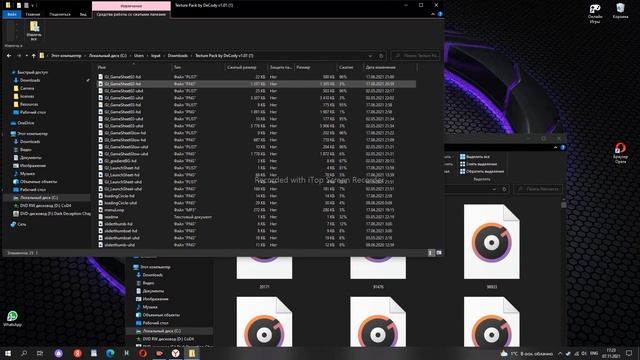Open address dropdown in background Explorer window
This screenshot has height=360, width=640.
[x=494, y=189]
